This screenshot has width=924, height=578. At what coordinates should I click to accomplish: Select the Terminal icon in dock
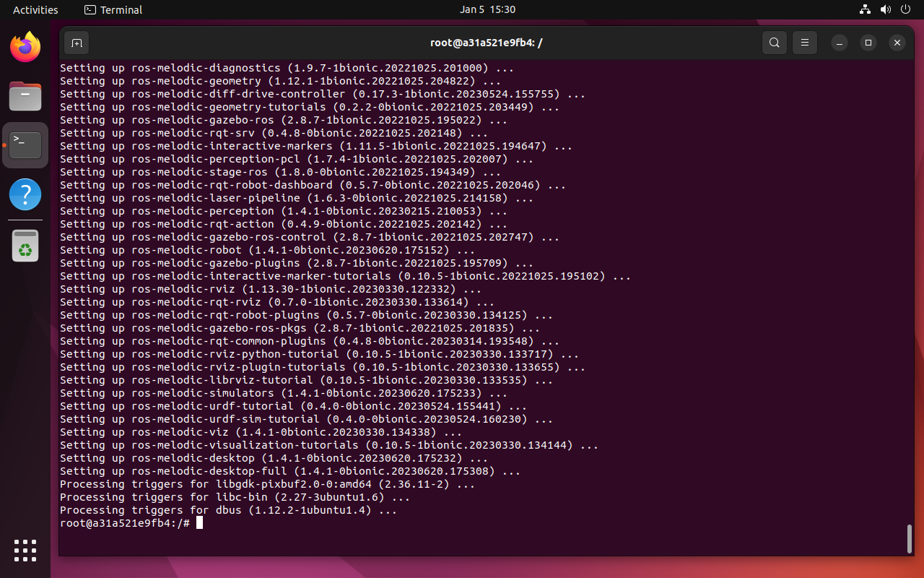(25, 145)
